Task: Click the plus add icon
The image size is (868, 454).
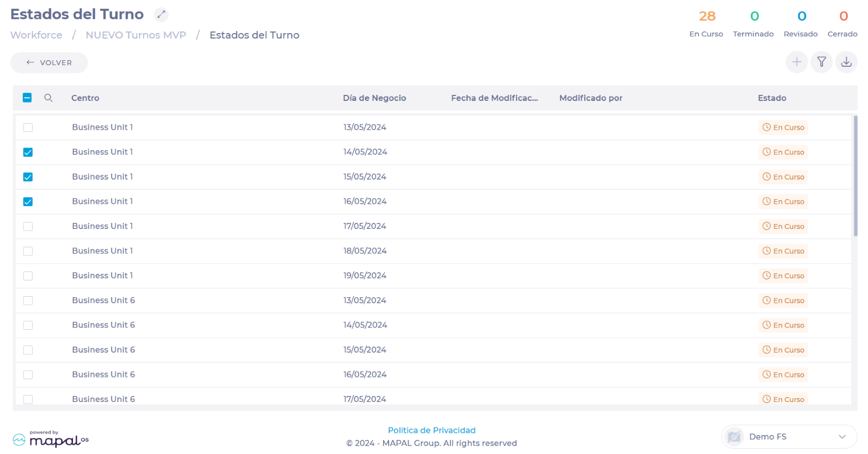Action: pos(796,62)
